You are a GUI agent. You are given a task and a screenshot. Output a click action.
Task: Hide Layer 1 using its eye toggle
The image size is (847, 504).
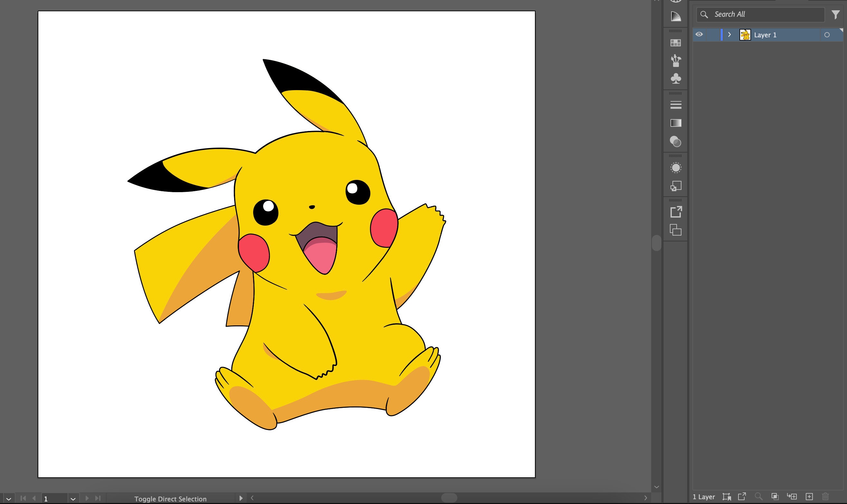[x=699, y=35]
